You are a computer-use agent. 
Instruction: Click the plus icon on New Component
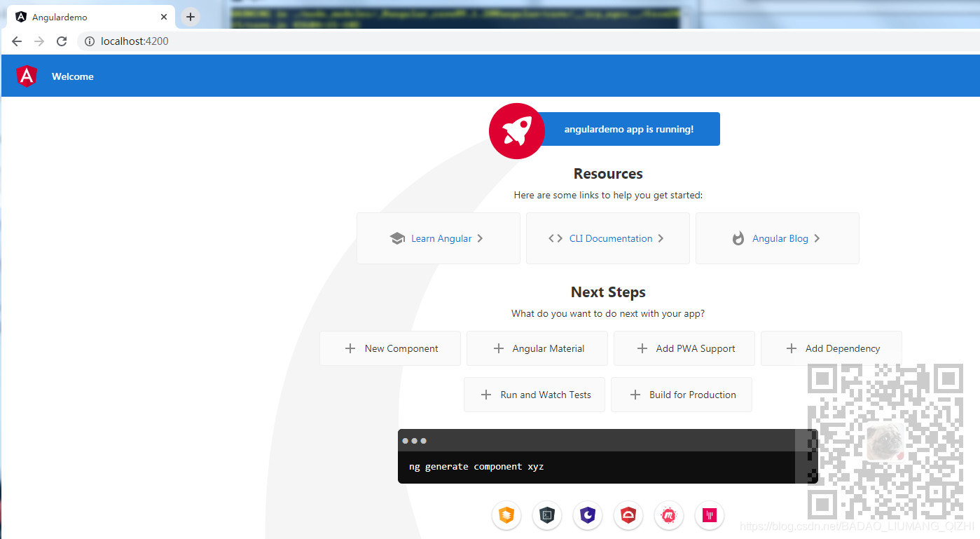click(350, 348)
